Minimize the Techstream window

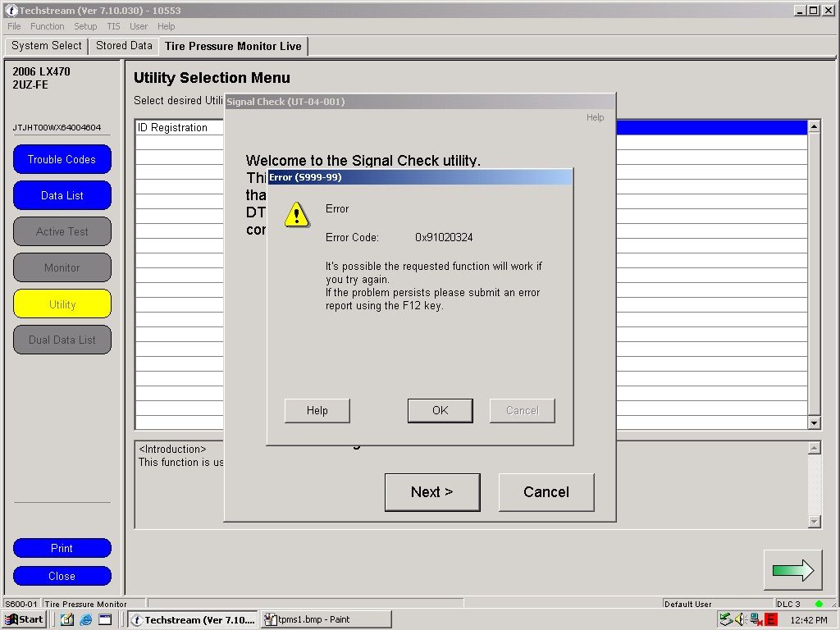pos(800,10)
